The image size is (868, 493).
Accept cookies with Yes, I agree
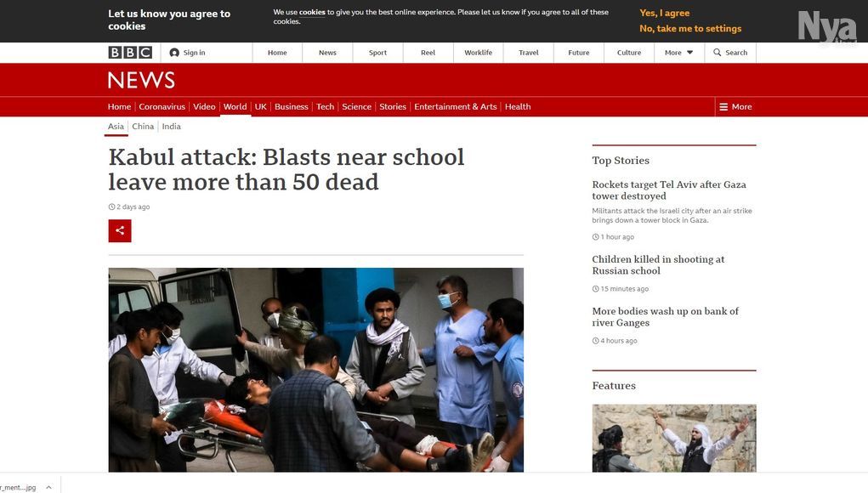(x=664, y=13)
